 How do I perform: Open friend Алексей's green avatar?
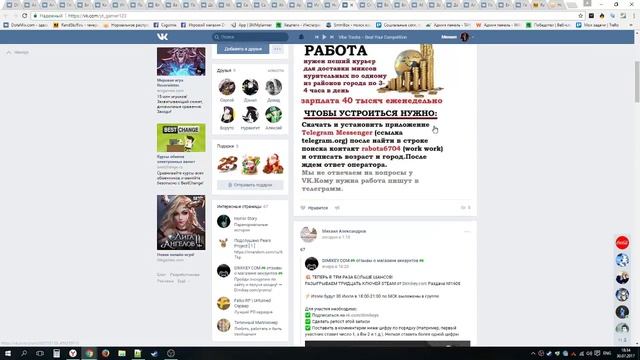point(273,115)
